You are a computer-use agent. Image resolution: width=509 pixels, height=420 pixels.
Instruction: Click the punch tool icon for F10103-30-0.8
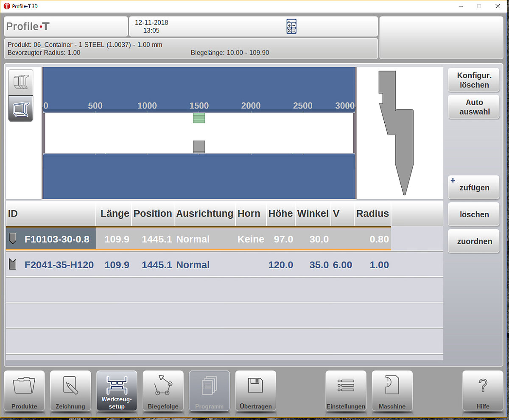pyautogui.click(x=13, y=239)
